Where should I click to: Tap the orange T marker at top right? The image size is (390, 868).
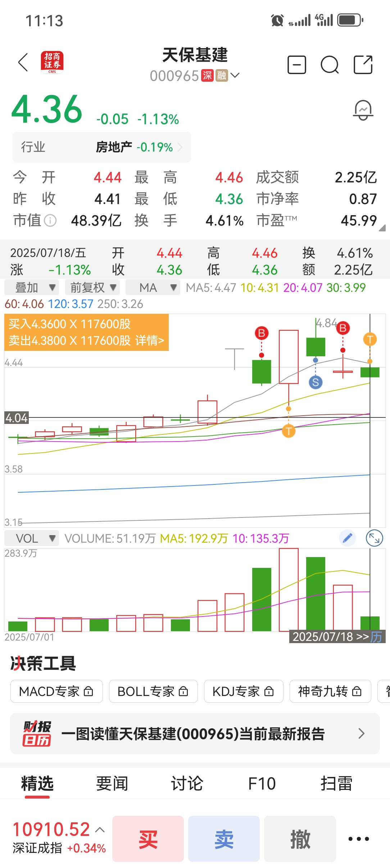coord(370,339)
